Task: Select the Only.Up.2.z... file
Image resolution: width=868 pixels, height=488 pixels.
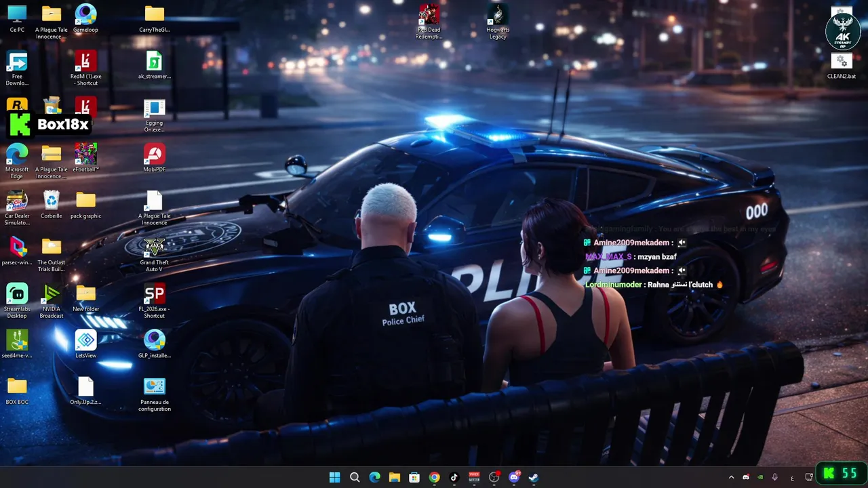Action: coord(85,391)
